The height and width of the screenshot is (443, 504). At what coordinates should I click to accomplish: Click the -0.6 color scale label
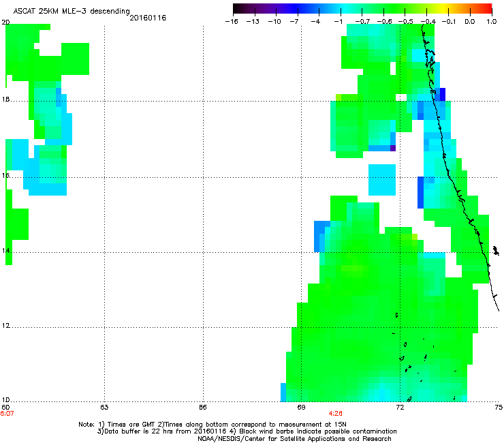[x=384, y=22]
